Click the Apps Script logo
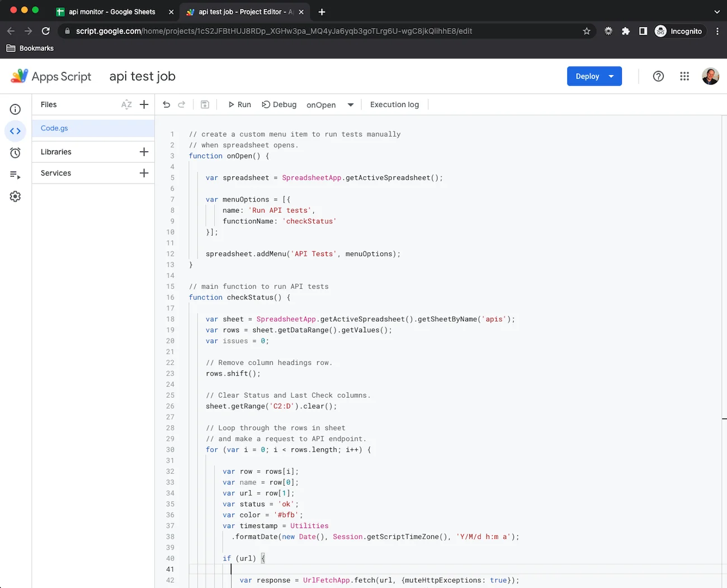 click(x=51, y=76)
